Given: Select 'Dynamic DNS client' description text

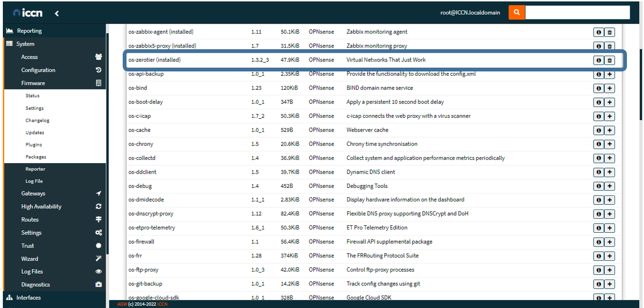Looking at the screenshot, I should (x=371, y=172).
